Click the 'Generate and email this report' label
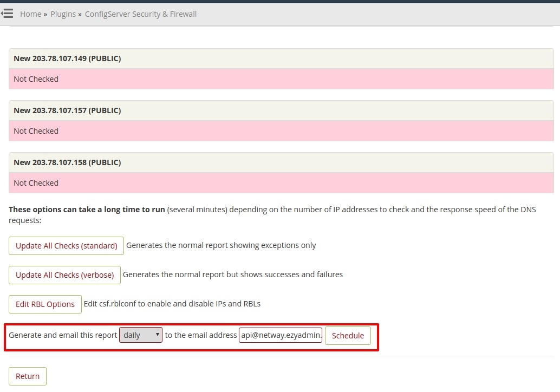The width and height of the screenshot is (560, 392). click(63, 335)
